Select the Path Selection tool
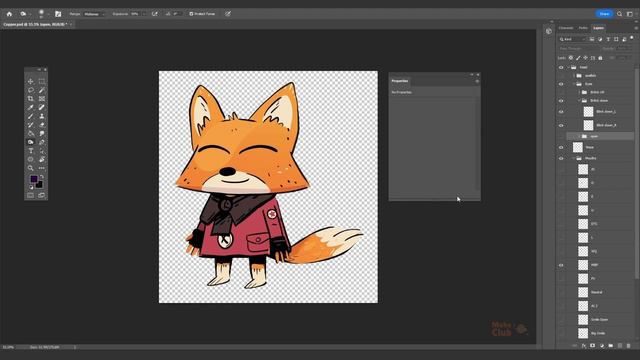 click(42, 151)
